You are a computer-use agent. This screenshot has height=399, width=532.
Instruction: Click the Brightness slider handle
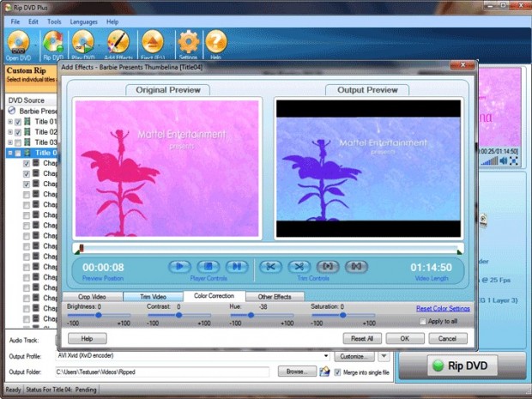pos(99,315)
